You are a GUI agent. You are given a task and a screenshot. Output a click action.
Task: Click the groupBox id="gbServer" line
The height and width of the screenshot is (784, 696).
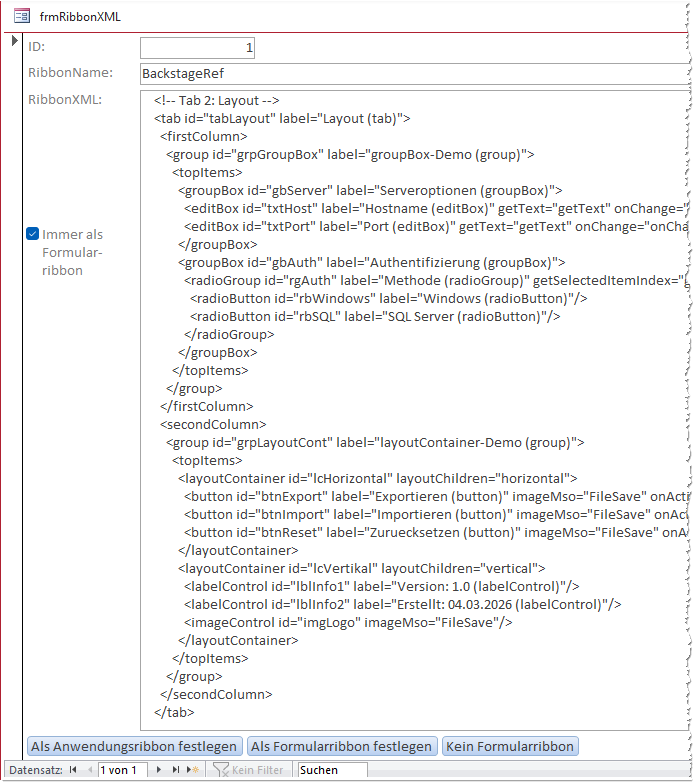[x=370, y=190]
